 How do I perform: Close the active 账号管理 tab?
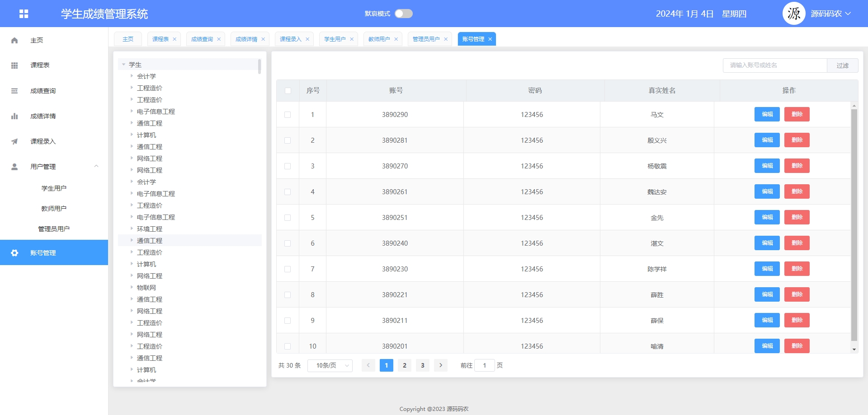tap(490, 39)
